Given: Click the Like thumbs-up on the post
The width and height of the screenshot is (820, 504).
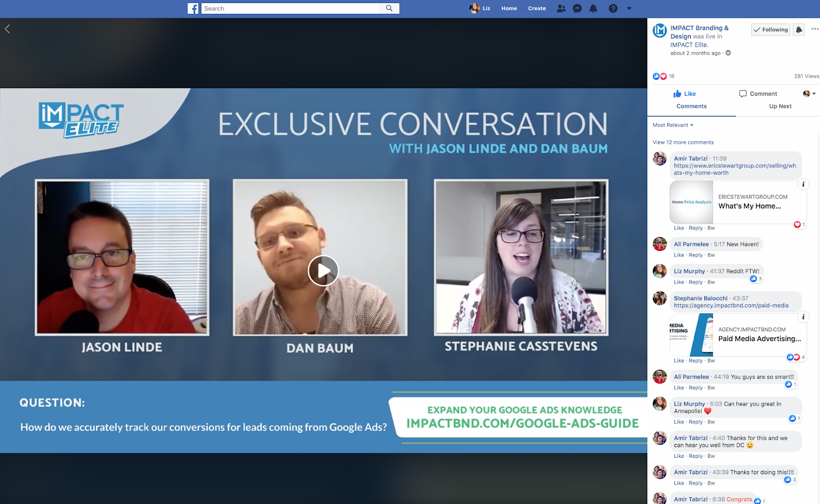Looking at the screenshot, I should (684, 94).
